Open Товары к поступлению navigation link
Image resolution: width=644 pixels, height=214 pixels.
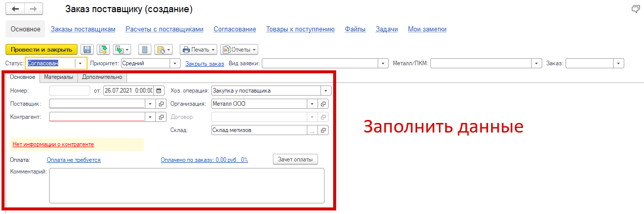pyautogui.click(x=301, y=29)
